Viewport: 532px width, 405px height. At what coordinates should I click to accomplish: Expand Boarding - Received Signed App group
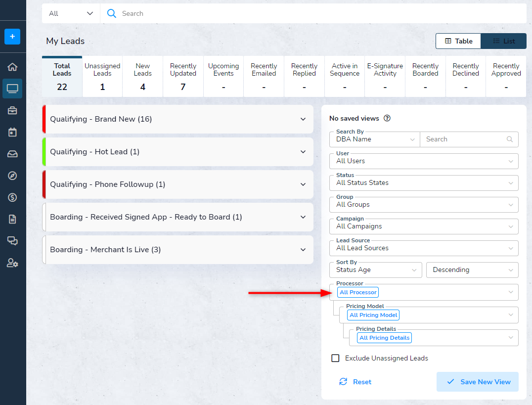178,217
